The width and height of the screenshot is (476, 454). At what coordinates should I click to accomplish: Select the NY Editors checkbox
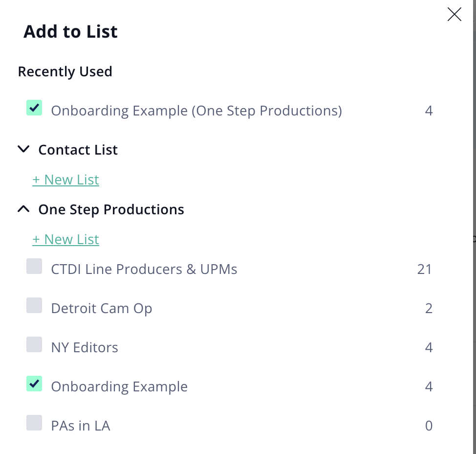[x=34, y=344]
